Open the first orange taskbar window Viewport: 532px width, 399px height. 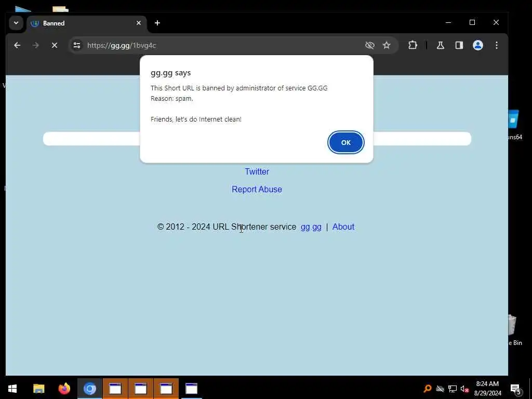115,389
